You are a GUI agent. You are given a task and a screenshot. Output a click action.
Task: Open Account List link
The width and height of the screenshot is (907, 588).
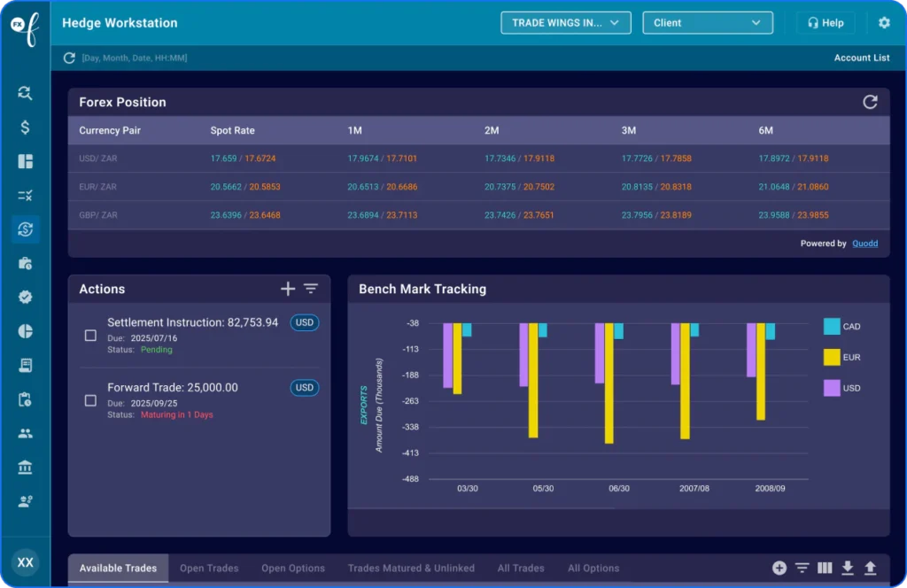tap(861, 58)
